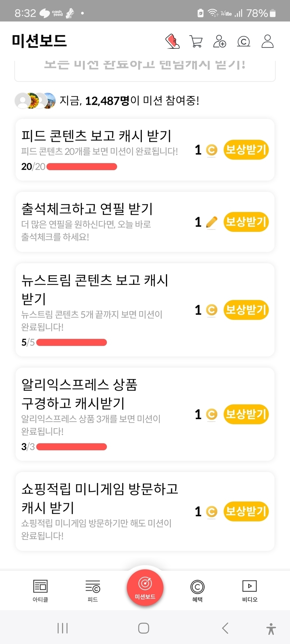Screen dimensions: 290x644
Task: Go to the 비디오 tab
Action: point(250,591)
